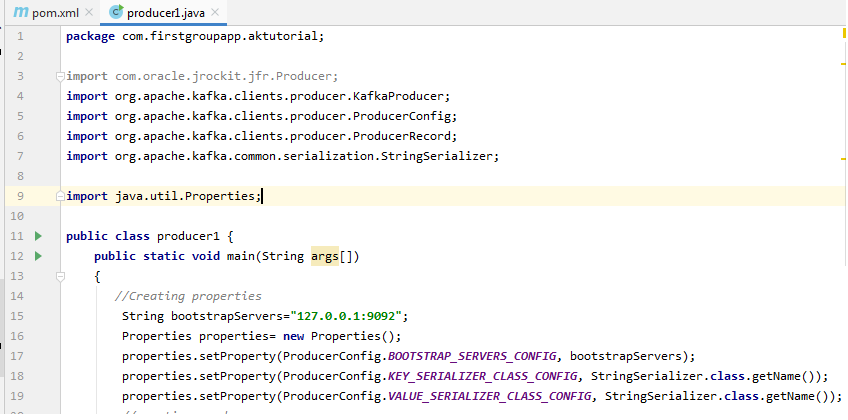848x420 pixels.
Task: Click KEY_SERIALIZER_CLASS_CONFIG constant
Action: pos(482,376)
